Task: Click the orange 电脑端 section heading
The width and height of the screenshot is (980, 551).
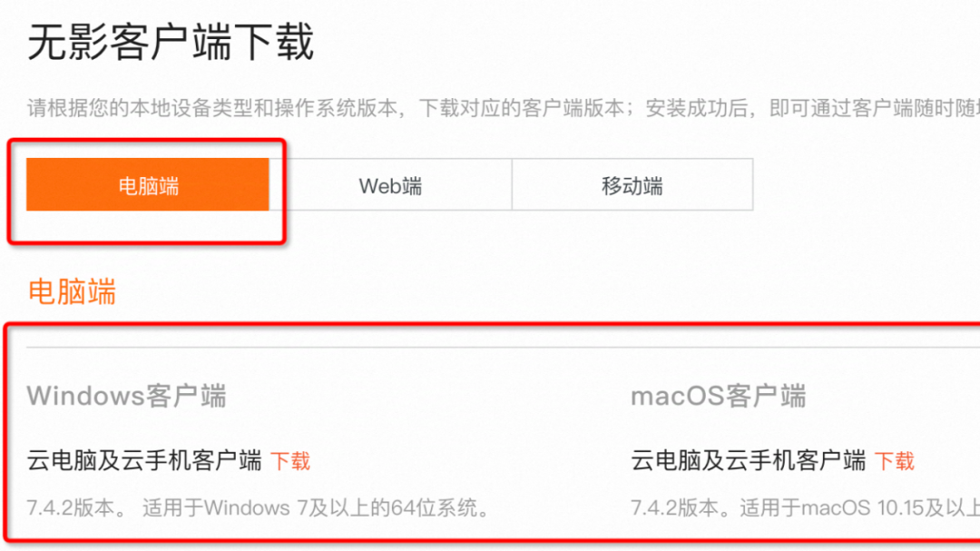Action: (72, 292)
